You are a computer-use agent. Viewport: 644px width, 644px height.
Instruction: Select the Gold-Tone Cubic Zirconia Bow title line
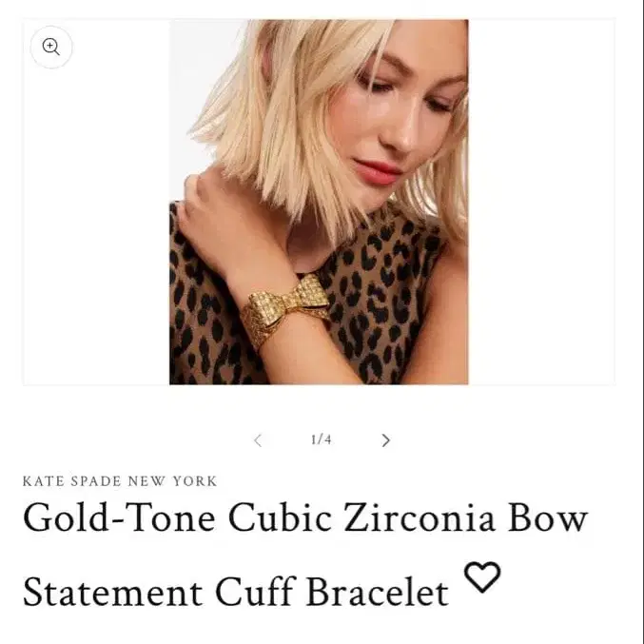[305, 518]
